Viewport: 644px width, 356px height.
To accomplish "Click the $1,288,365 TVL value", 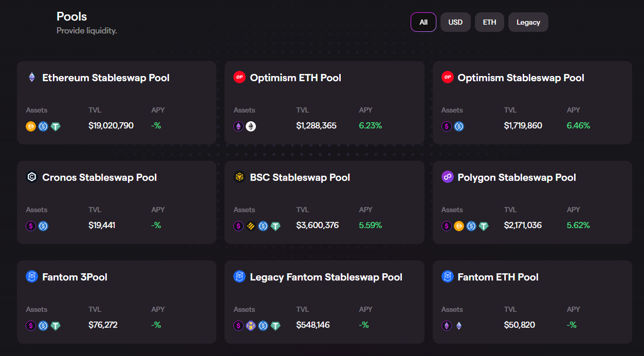I will 317,126.
